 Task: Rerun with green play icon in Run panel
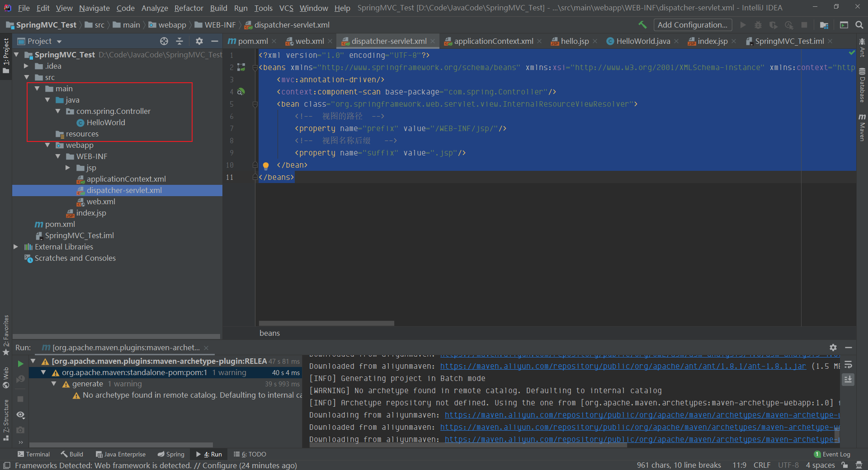click(20, 364)
